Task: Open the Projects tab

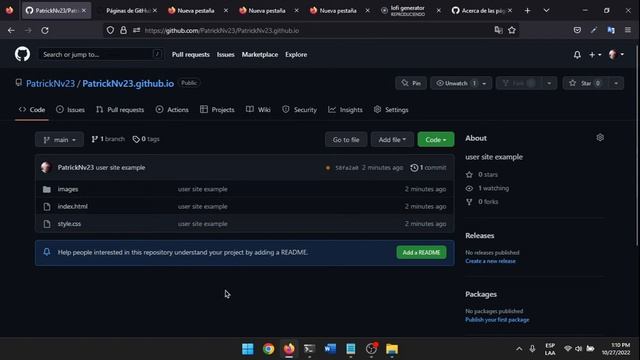Action: point(217,109)
